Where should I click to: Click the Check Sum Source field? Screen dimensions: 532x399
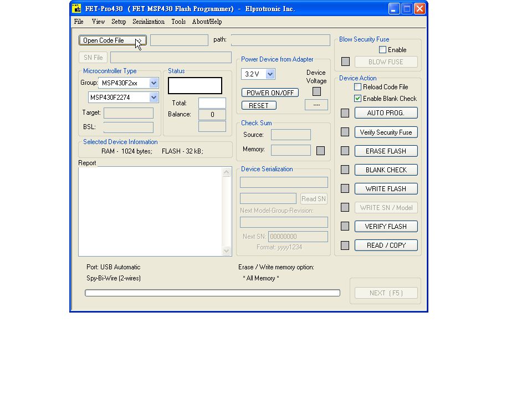point(291,135)
